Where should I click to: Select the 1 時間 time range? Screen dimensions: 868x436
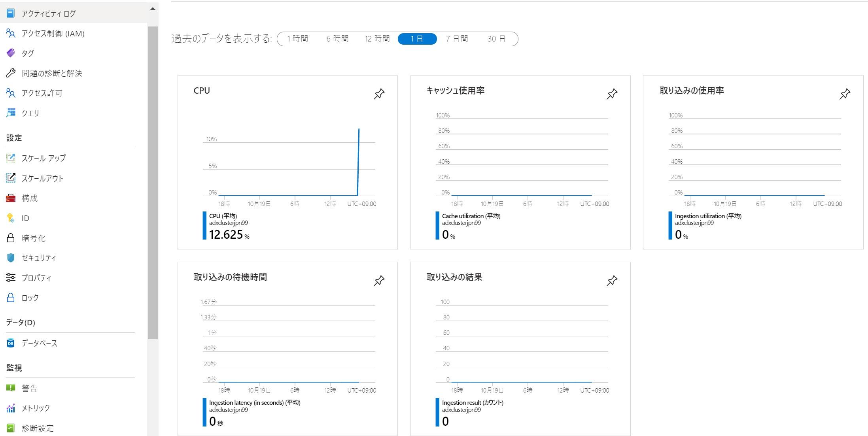[297, 39]
